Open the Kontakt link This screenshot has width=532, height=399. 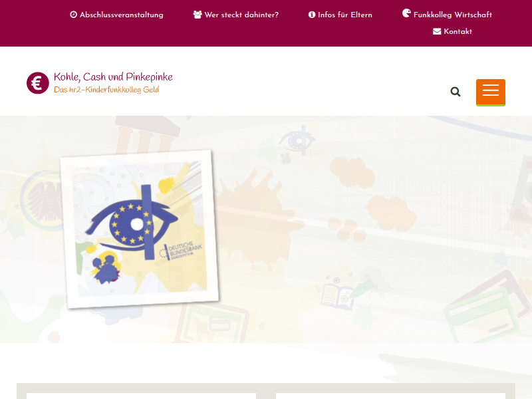(458, 31)
